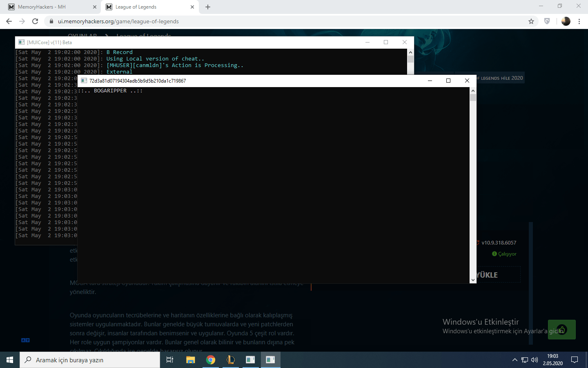Click the 'B Record' log line
The image size is (588, 368).
(x=120, y=52)
